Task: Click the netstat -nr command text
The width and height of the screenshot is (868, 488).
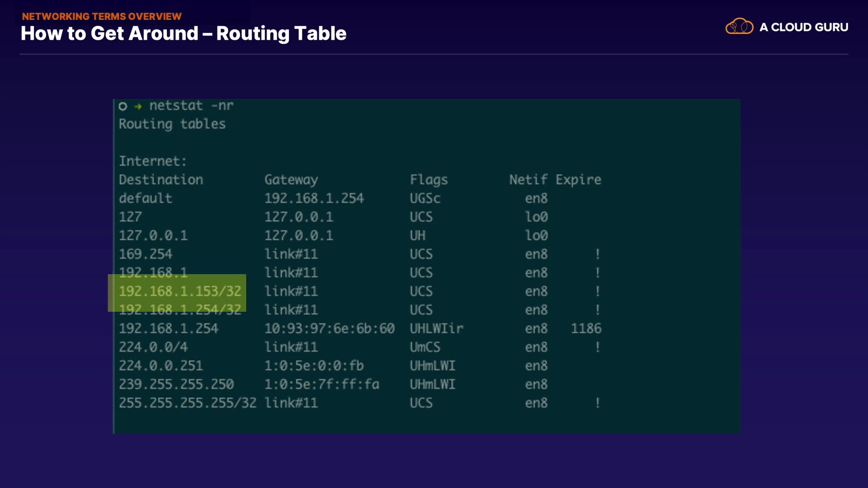Action: pos(191,106)
